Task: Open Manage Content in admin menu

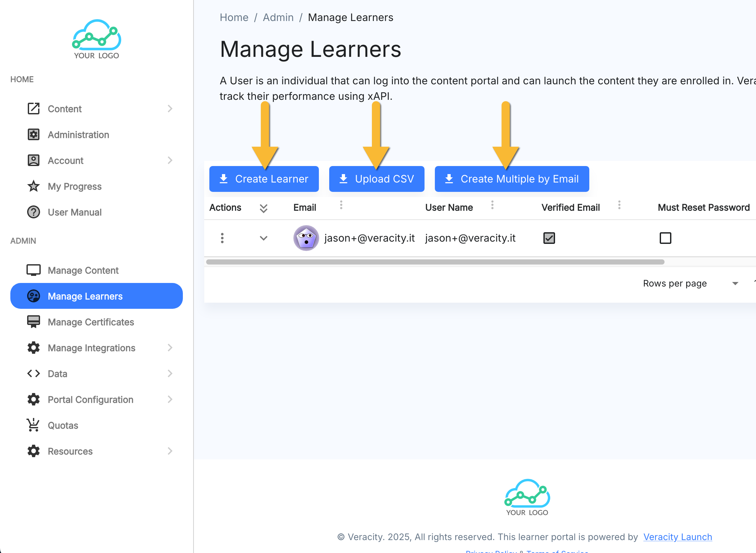Action: pos(83,270)
